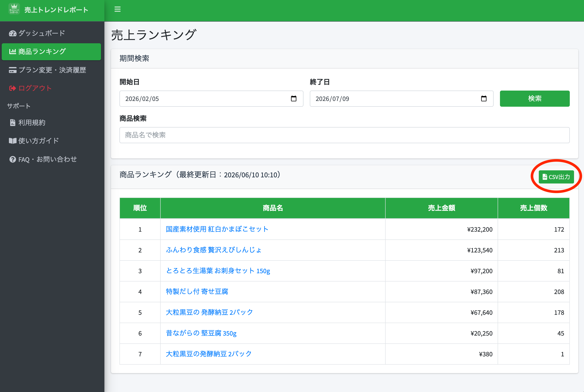Viewport: 584px width, 392px height.
Task: Open 特製だし付 寄せ豆腐 product link
Action: 197,291
